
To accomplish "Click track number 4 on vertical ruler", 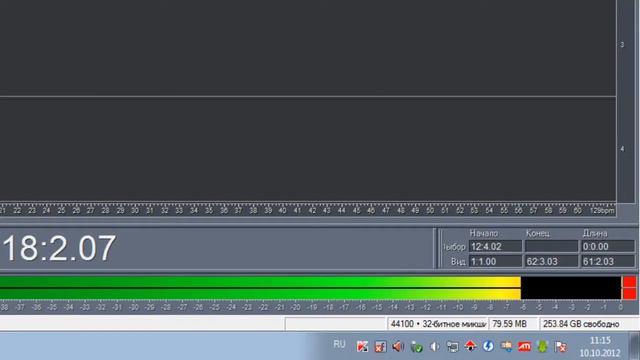I will [x=622, y=149].
